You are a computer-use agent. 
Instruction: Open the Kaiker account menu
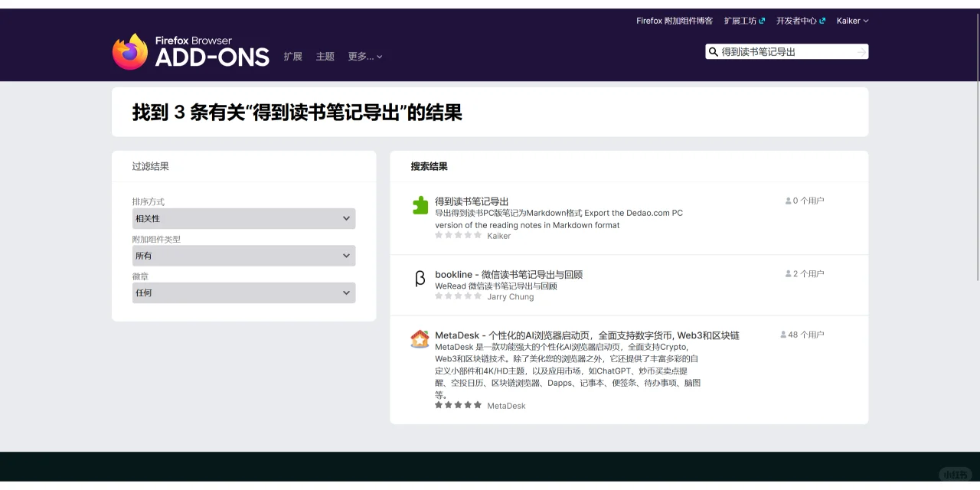click(x=852, y=21)
